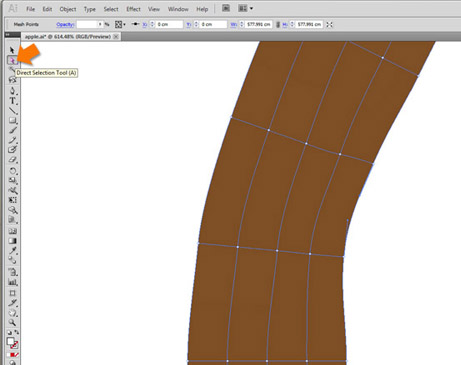This screenshot has width=461, height=365.
Task: Adjust the Y value stepper
Action: [x=196, y=24]
